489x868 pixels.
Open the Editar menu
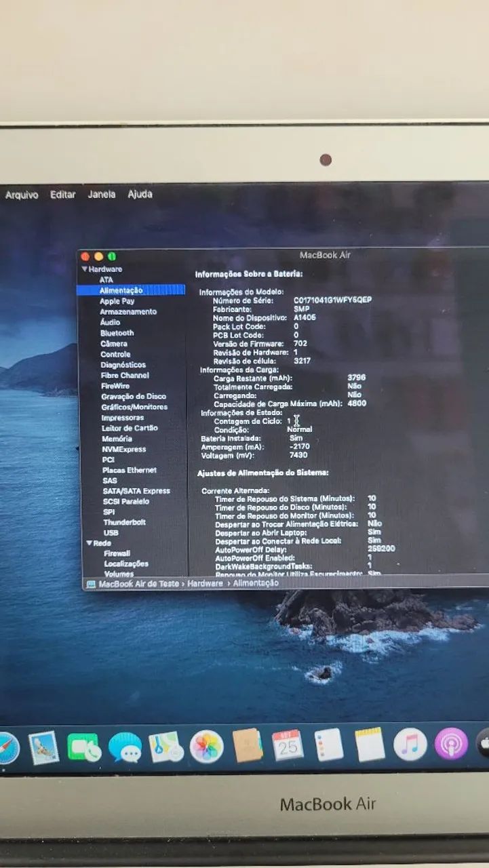coord(62,195)
